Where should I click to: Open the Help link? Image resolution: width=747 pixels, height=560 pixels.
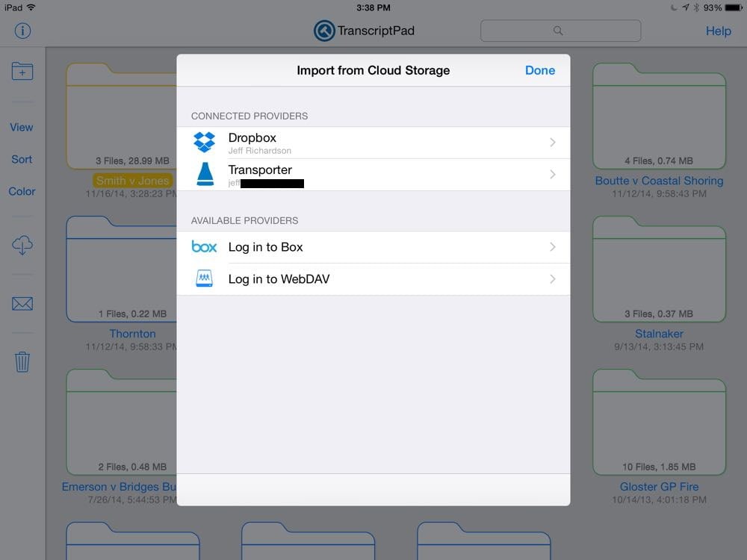tap(718, 31)
